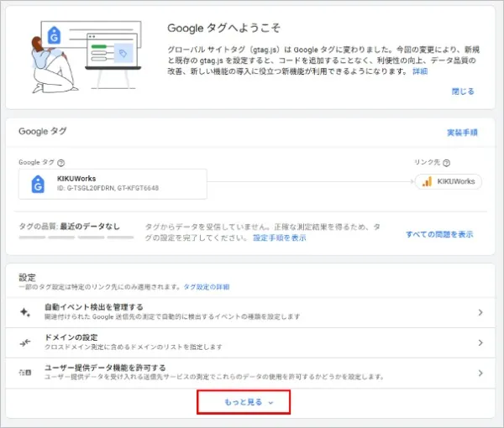The image size is (504, 428).
Task: Open the 実装手順 link
Action: click(461, 133)
